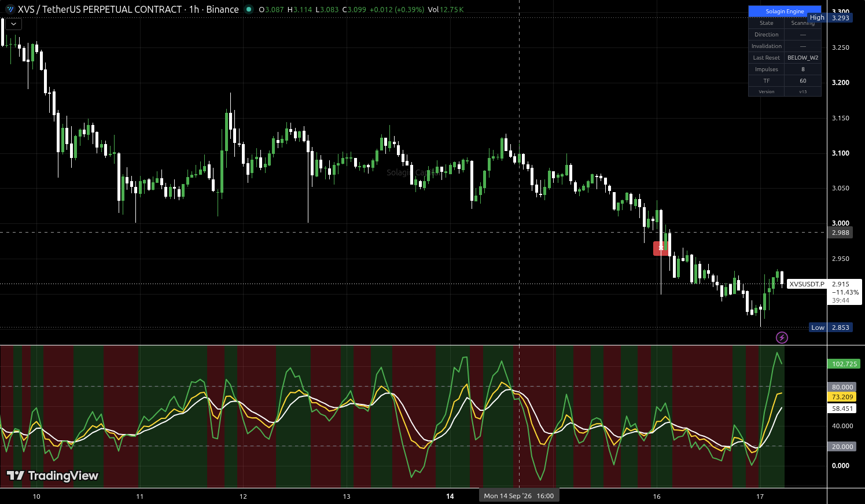Click the 3.250 price axis label
This screenshot has height=504, width=865.
pyautogui.click(x=841, y=47)
